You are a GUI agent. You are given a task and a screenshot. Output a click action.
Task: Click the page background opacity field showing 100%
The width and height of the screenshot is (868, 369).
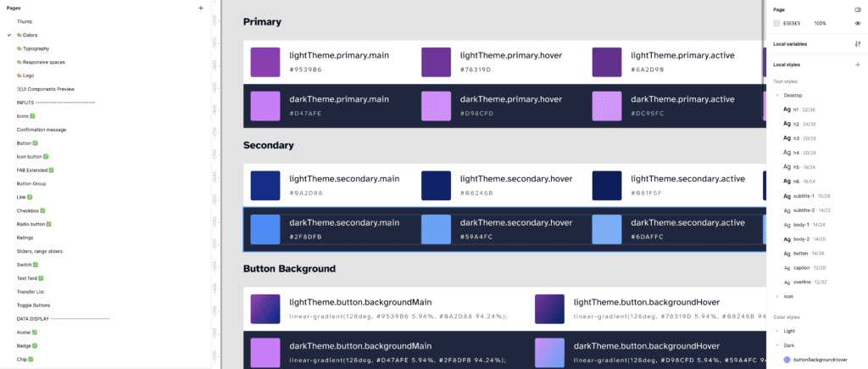coord(820,23)
